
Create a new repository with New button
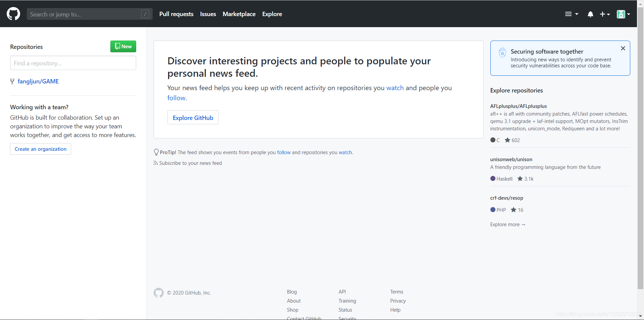123,46
